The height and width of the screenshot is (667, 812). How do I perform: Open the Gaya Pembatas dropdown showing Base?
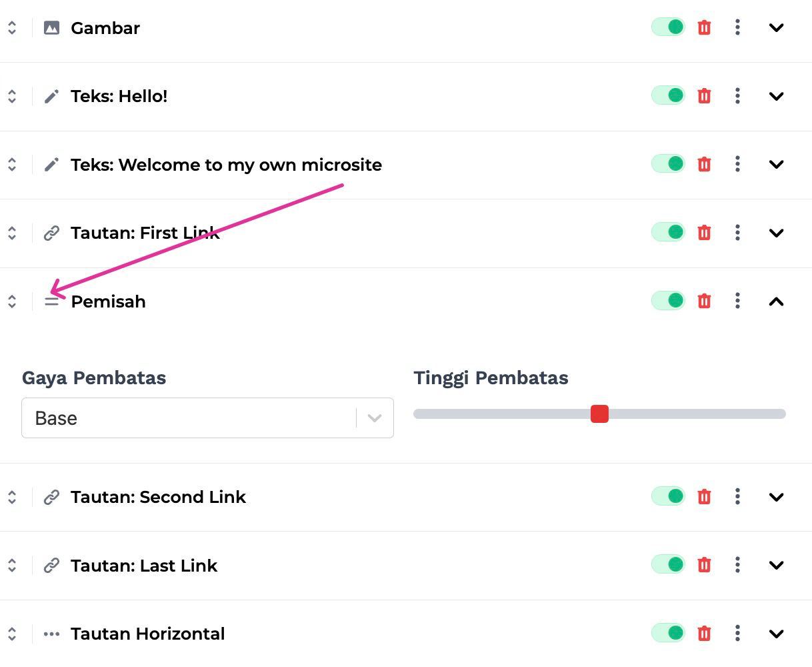(x=207, y=418)
